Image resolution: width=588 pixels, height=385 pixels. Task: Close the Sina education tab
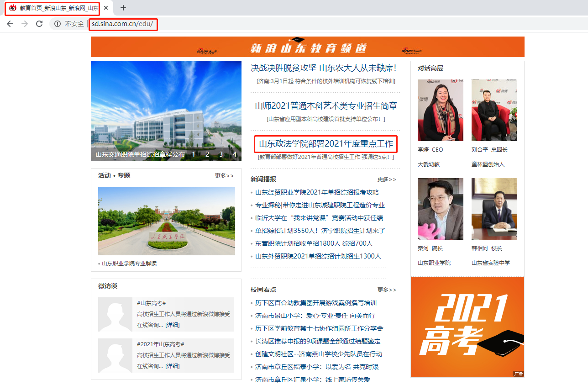pos(106,8)
